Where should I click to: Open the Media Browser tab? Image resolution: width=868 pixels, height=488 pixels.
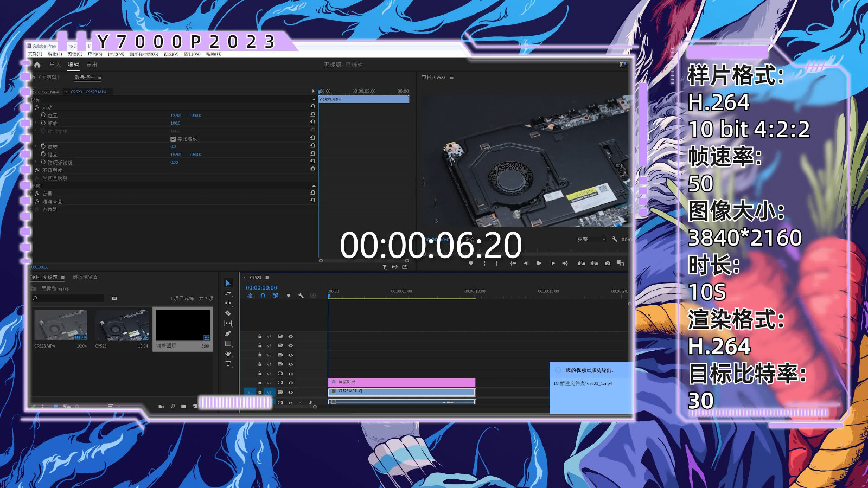click(x=85, y=277)
